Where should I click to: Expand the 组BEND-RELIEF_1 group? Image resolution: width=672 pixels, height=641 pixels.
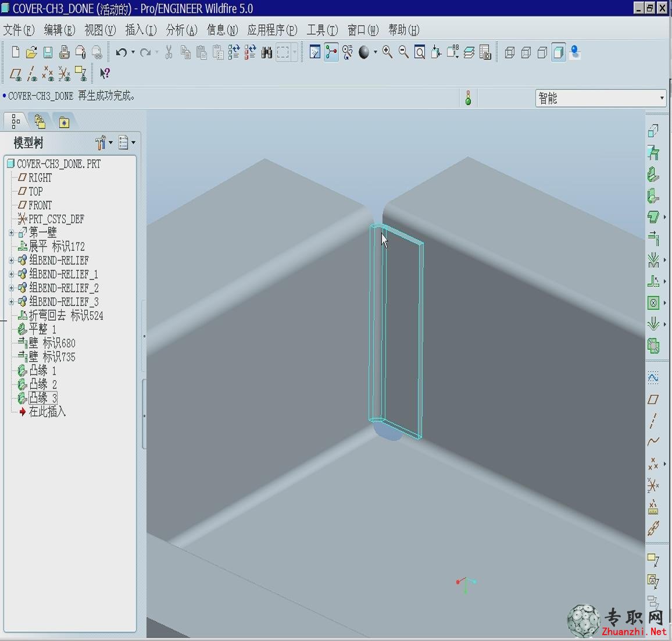[x=11, y=274]
